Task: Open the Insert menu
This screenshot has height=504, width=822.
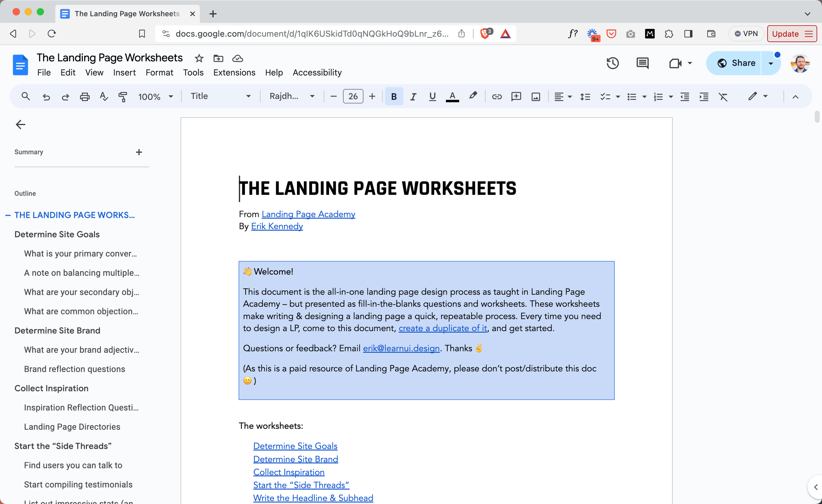Action: [x=124, y=73]
